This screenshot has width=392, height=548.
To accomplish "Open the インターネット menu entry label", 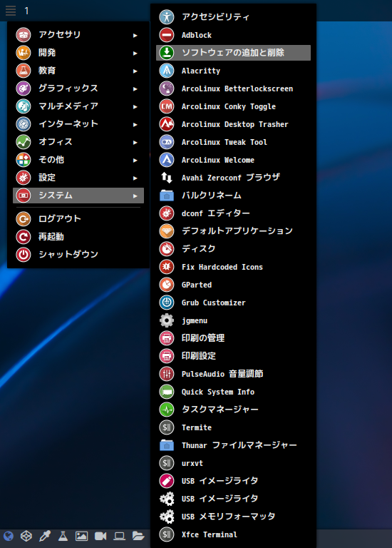I will [x=68, y=123].
